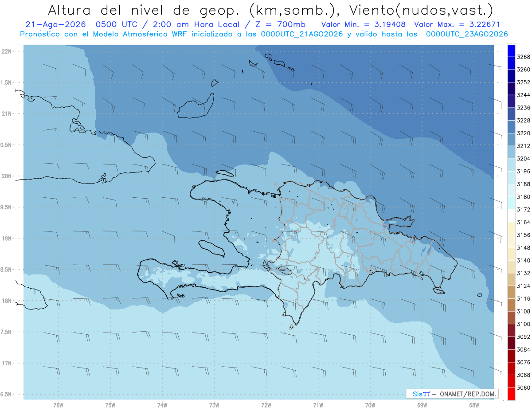Click the white swatch between 3172 and 3164
This screenshot has width=532, height=411.
(x=511, y=215)
